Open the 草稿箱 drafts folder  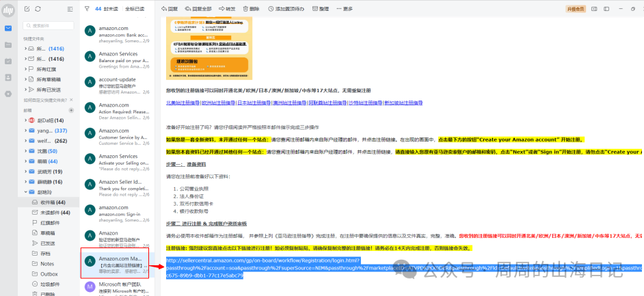pos(49,233)
